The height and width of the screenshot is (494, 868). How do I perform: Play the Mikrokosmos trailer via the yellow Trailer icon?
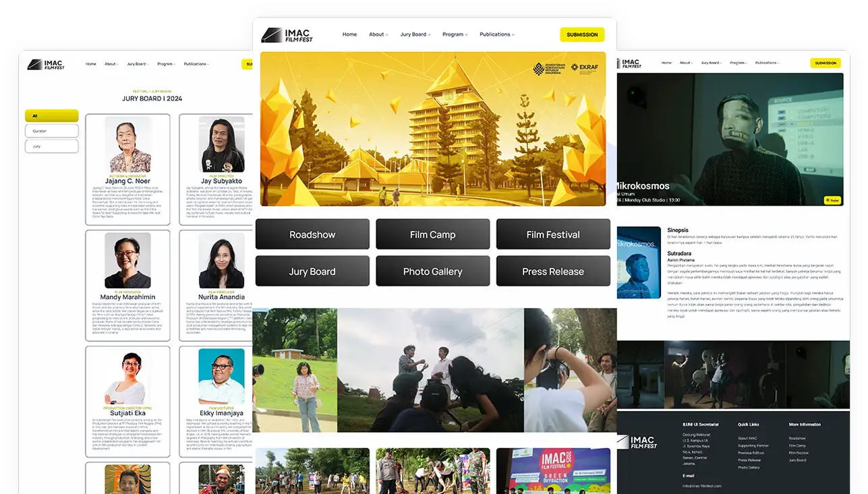tap(832, 200)
